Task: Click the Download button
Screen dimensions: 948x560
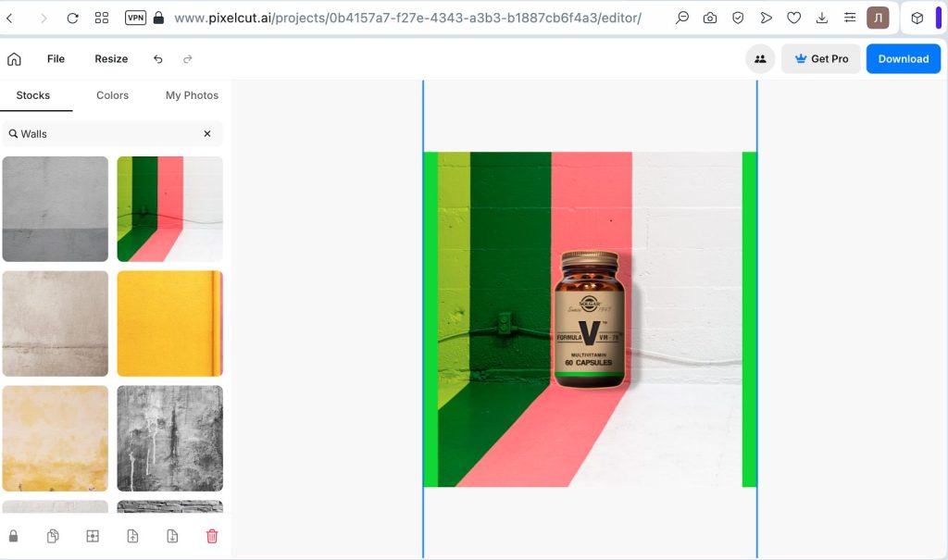Action: (x=904, y=58)
